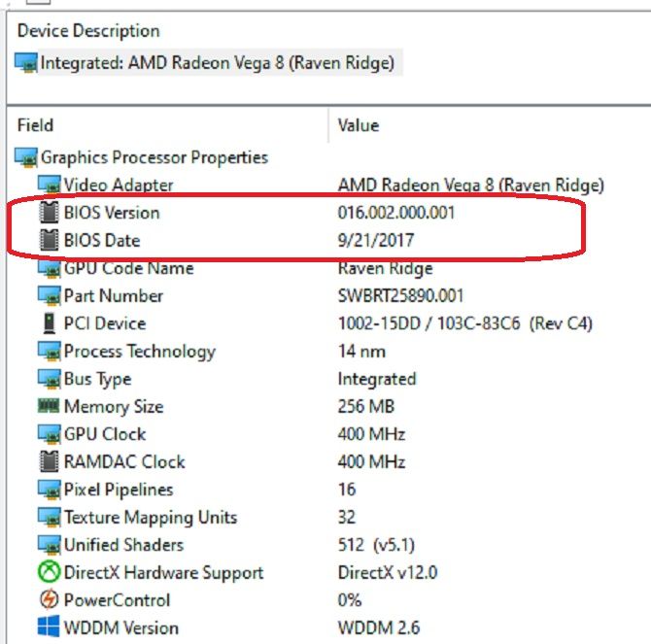Click the PCI Device card icon
This screenshot has width=651, height=644.
(x=49, y=323)
